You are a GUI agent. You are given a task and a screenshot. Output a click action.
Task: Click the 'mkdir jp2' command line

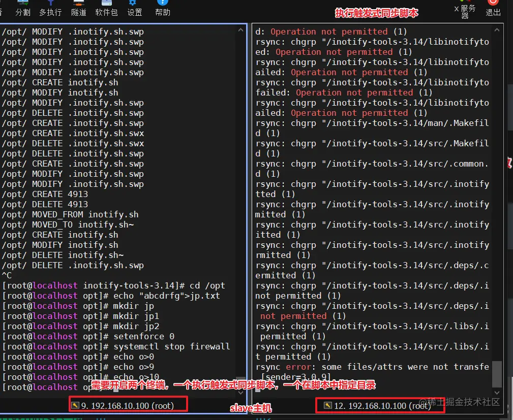tap(80, 326)
